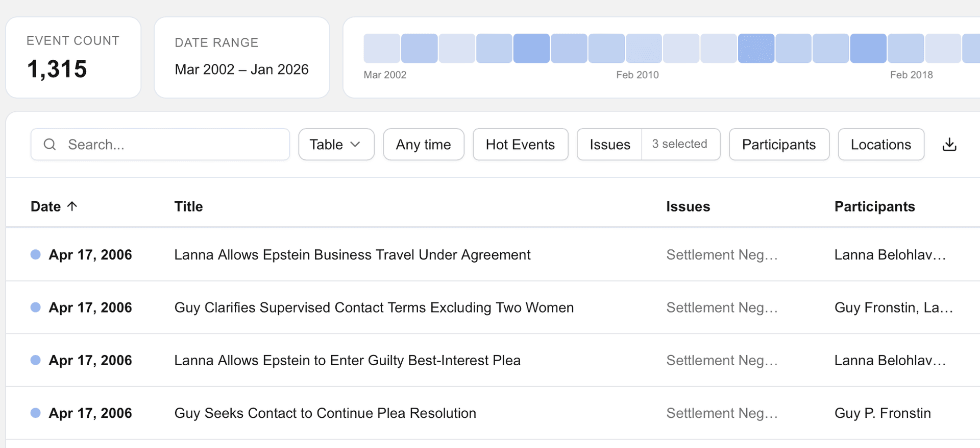The height and width of the screenshot is (448, 980).
Task: Open the Participants filter
Action: pos(778,145)
